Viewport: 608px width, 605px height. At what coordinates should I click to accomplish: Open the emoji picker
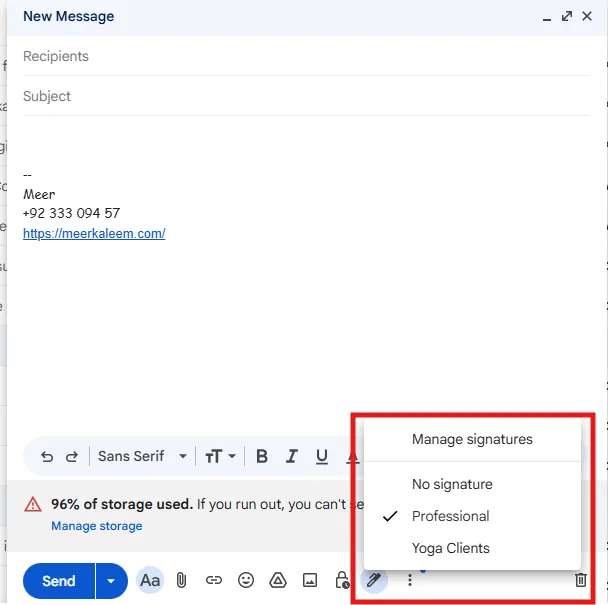click(x=245, y=580)
